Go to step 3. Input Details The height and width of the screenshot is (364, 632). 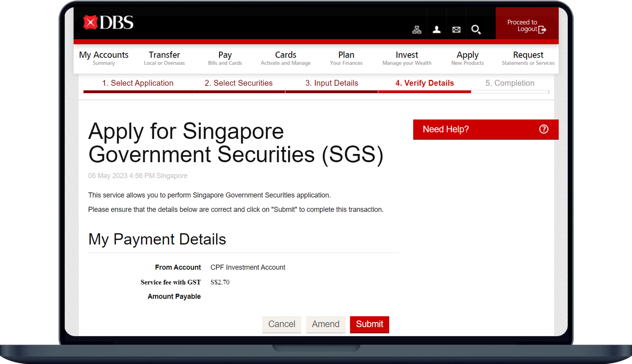[331, 83]
